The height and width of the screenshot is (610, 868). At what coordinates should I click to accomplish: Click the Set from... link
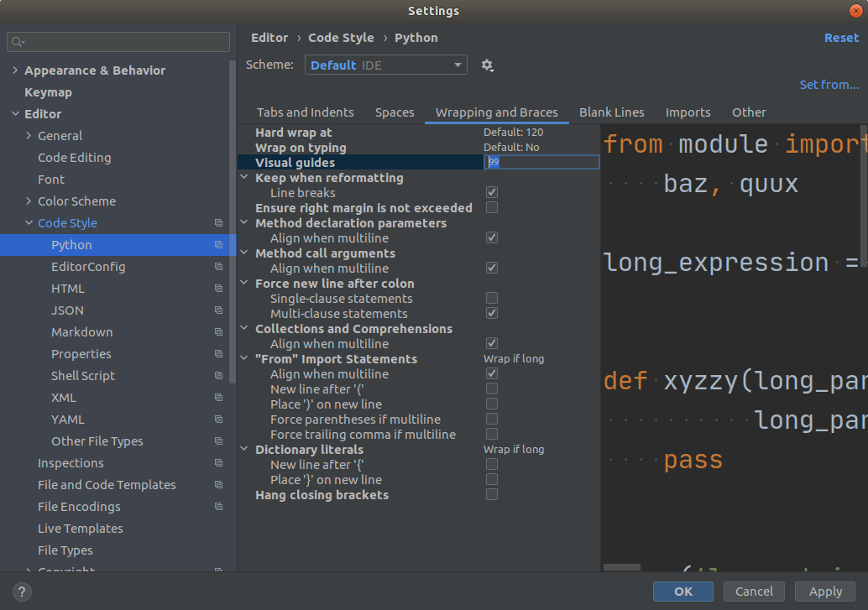click(829, 85)
